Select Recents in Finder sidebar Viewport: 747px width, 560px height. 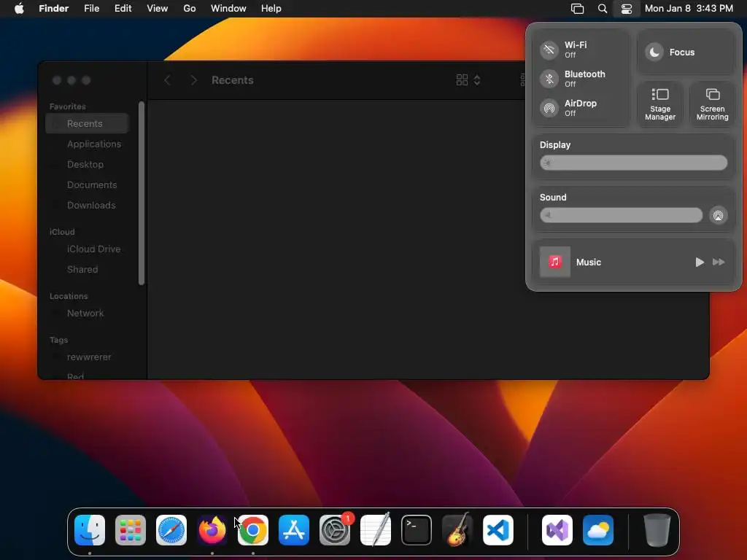coord(87,124)
